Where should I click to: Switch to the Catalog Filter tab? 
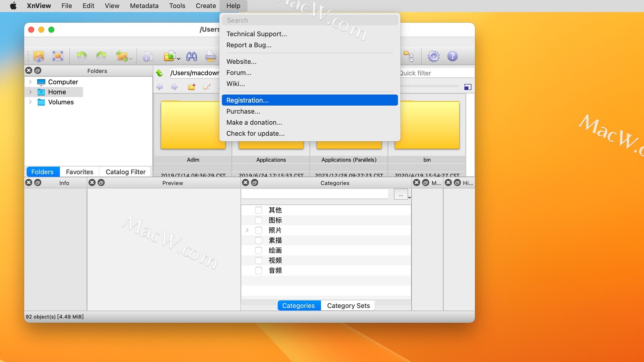[x=125, y=172]
